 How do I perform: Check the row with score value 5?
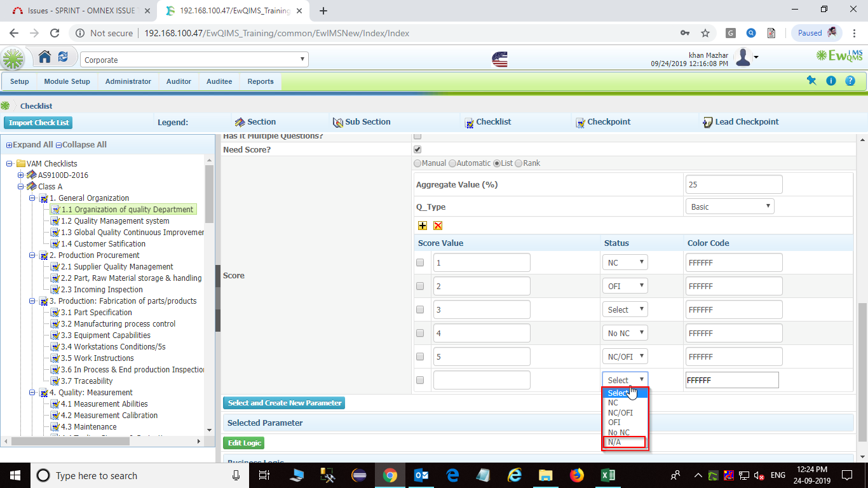[x=420, y=356]
